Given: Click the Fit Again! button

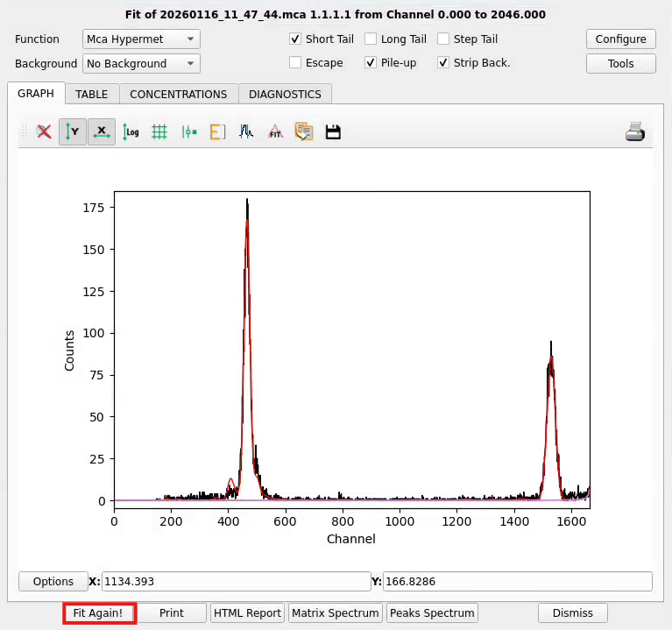Looking at the screenshot, I should (99, 612).
